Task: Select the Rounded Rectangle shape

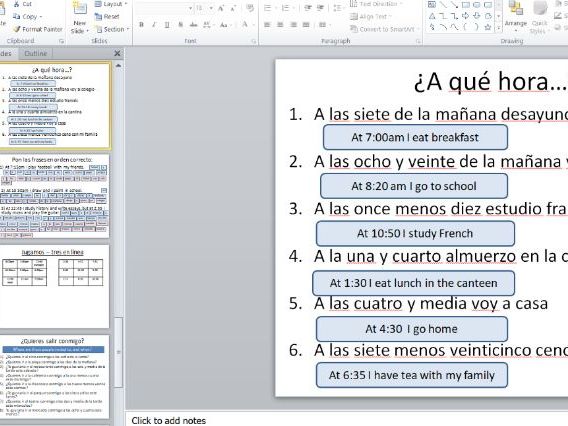Action: pyautogui.click(x=488, y=4)
